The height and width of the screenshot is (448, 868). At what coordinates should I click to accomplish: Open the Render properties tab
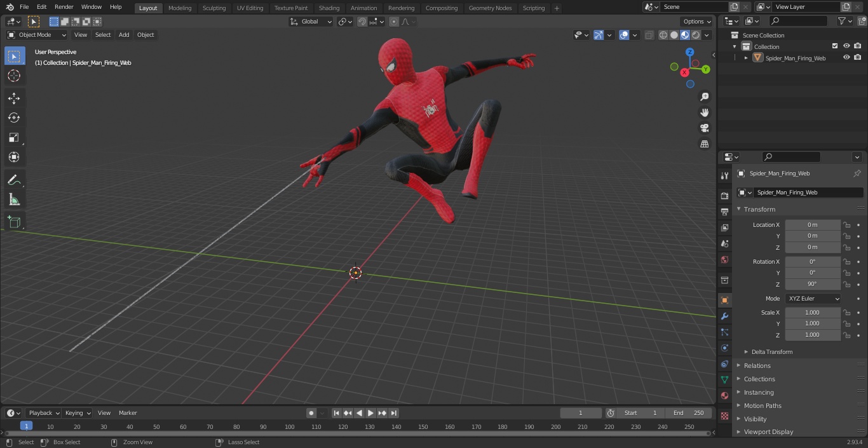[724, 196]
